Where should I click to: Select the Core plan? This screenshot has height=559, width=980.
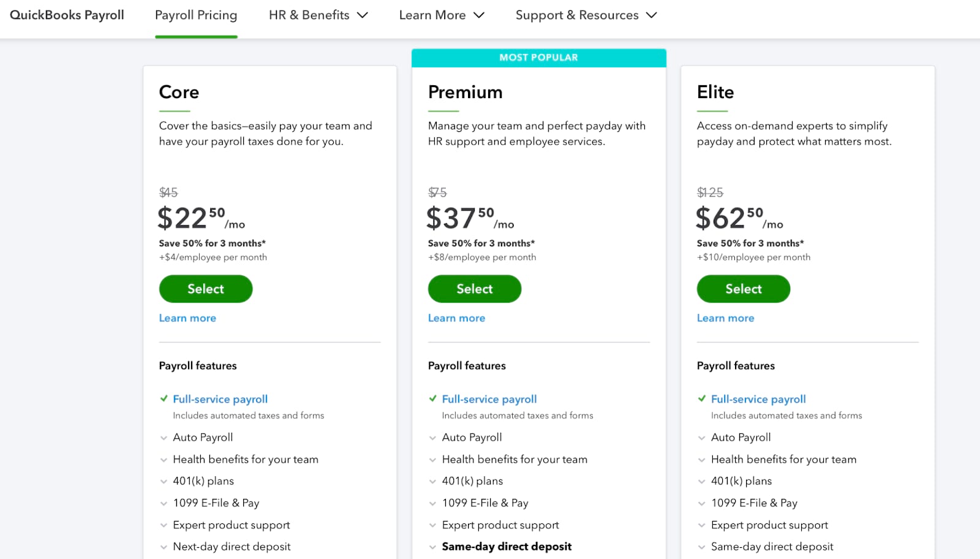click(x=205, y=289)
